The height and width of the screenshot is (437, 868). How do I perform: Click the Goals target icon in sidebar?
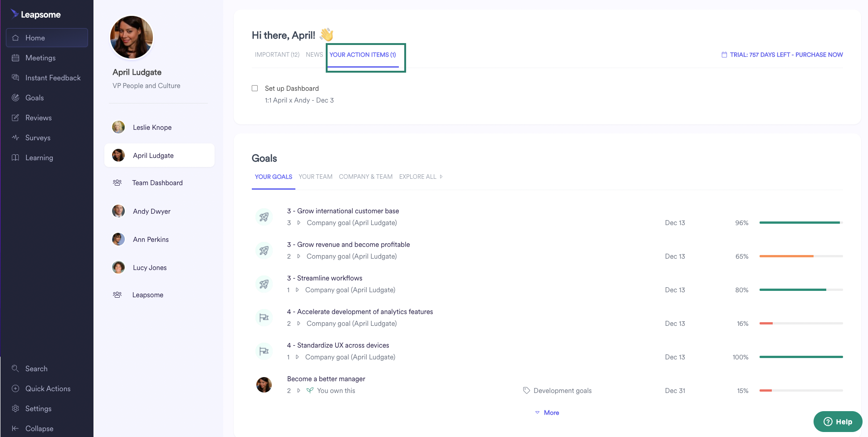point(15,98)
